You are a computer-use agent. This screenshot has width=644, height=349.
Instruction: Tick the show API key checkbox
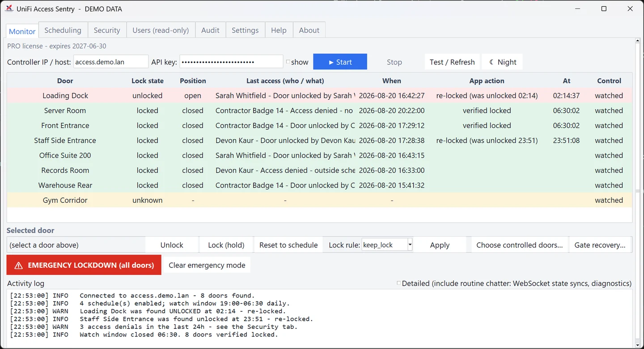288,62
